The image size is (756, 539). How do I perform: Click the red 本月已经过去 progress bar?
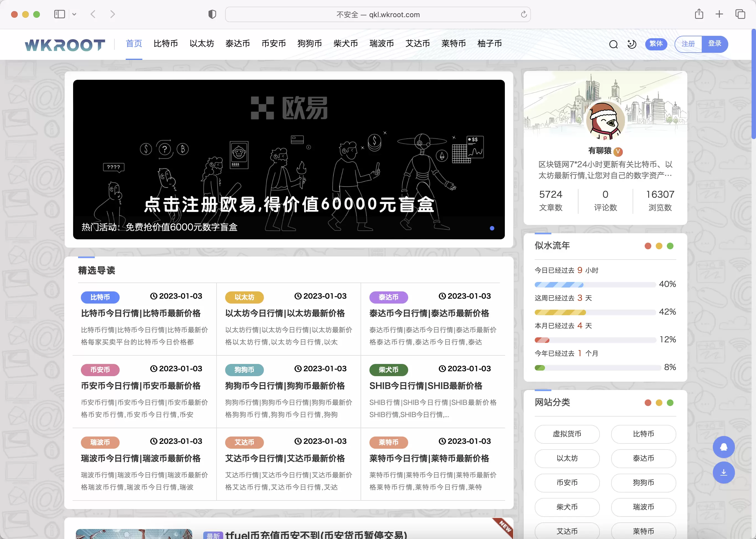(x=595, y=340)
